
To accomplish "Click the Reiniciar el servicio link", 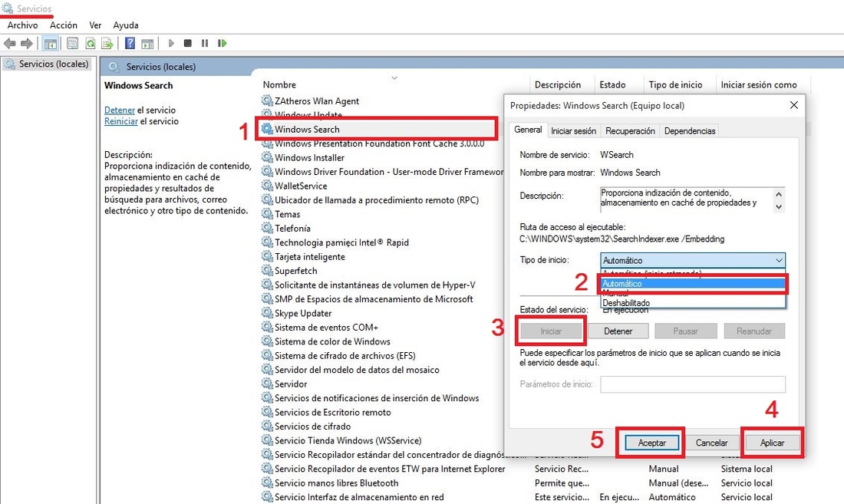I will (x=121, y=121).
